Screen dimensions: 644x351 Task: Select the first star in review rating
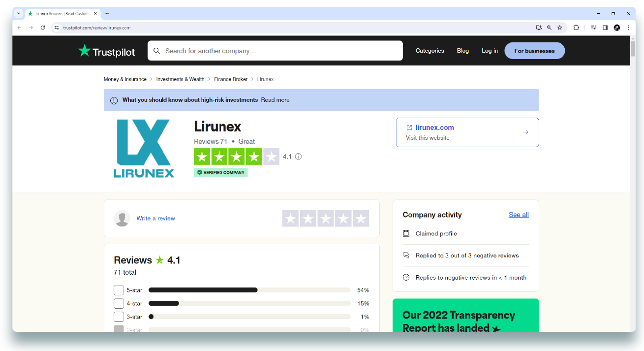point(290,219)
